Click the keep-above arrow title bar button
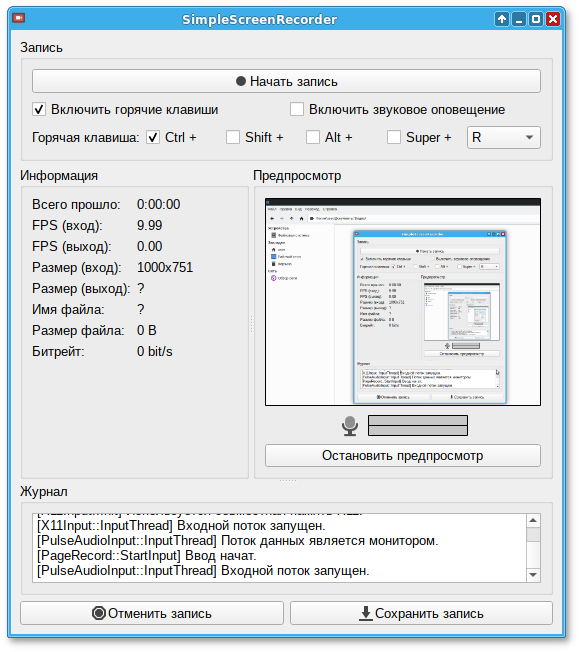 pyautogui.click(x=502, y=19)
